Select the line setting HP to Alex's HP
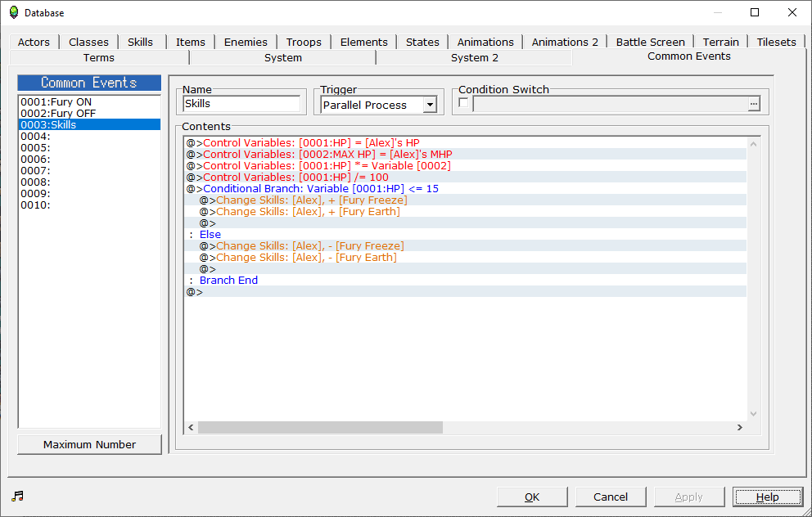This screenshot has height=517, width=812. [466, 143]
